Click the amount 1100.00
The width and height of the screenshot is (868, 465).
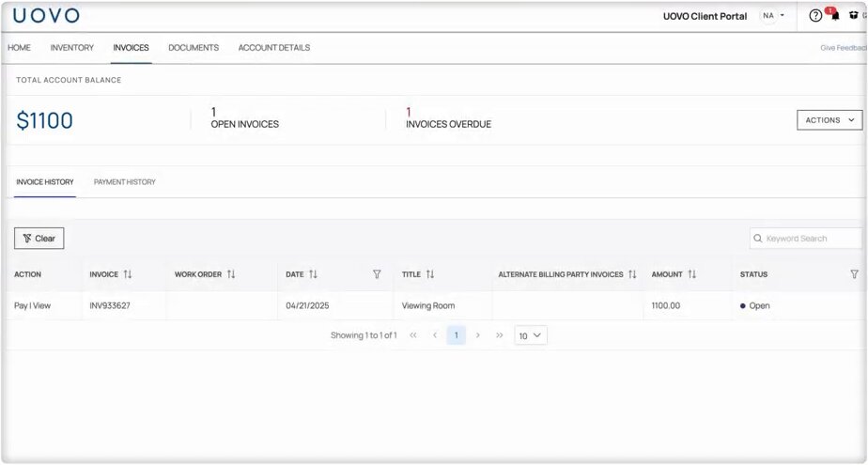tap(666, 305)
